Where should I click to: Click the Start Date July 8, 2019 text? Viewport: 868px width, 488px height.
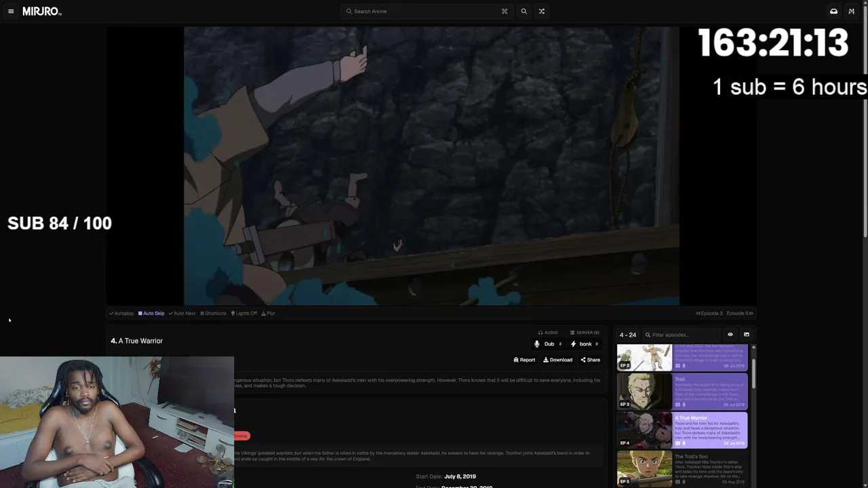(446, 476)
